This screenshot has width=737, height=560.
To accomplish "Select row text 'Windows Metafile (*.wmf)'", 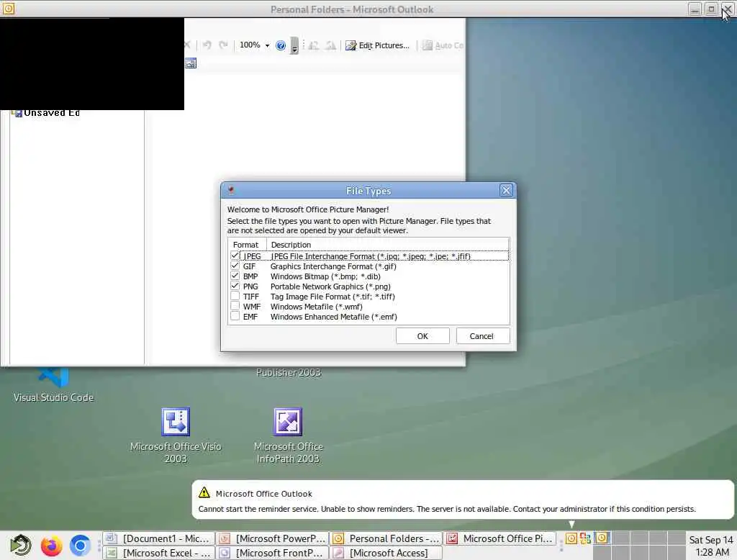I will 317,307.
